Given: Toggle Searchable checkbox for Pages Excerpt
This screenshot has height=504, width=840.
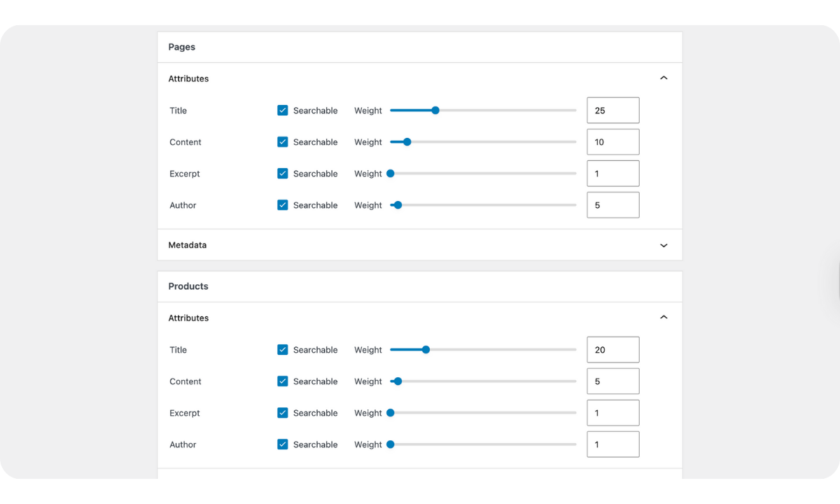Looking at the screenshot, I should click(283, 174).
